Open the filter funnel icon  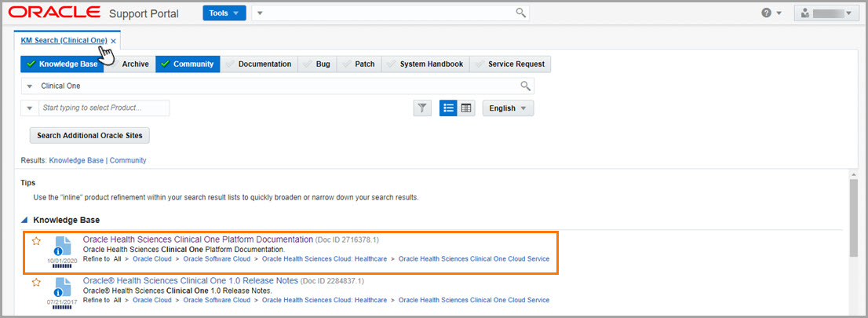click(422, 108)
